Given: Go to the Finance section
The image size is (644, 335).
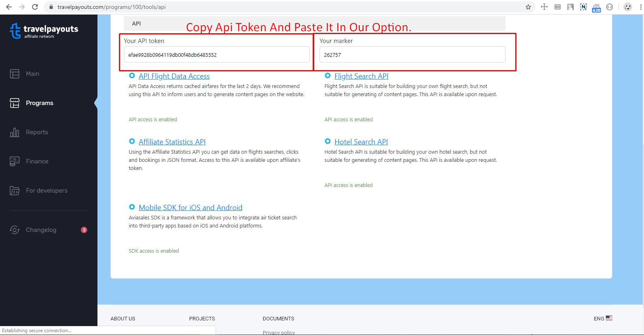Looking at the screenshot, I should (x=37, y=161).
